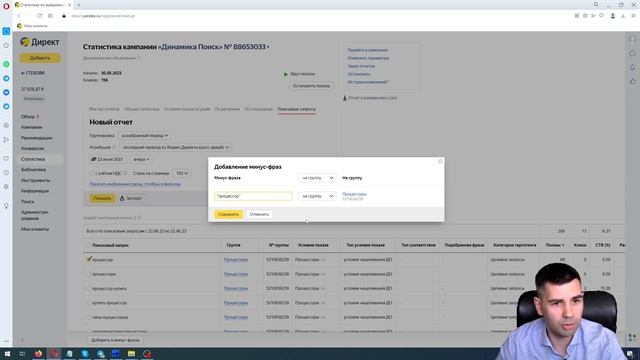Close the minus-phrases dialog with X
640x360 pixels.
coord(440,161)
